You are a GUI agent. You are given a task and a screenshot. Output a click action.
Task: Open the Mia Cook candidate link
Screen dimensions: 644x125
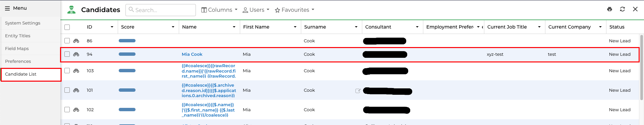[192, 54]
